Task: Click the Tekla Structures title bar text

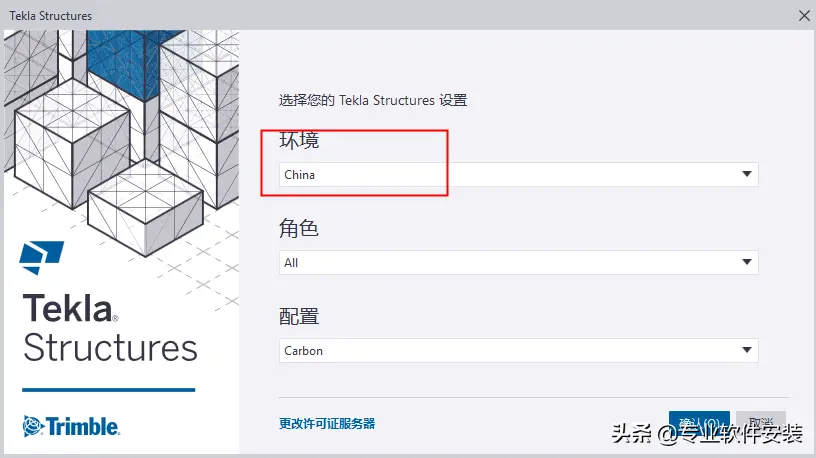Action: [50, 16]
